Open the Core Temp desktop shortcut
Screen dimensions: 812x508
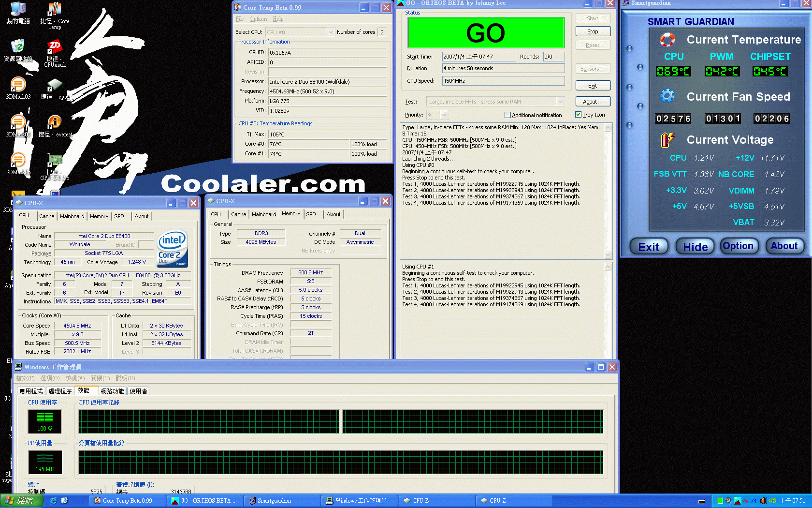coord(55,15)
